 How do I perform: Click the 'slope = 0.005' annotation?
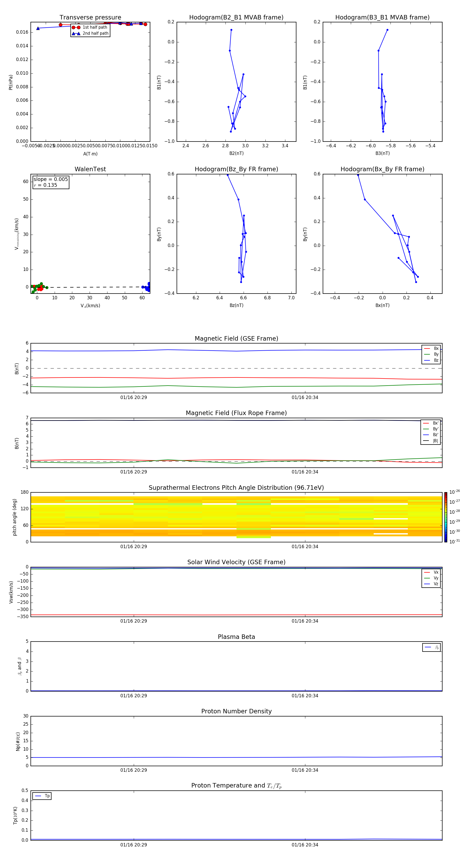coord(51,179)
